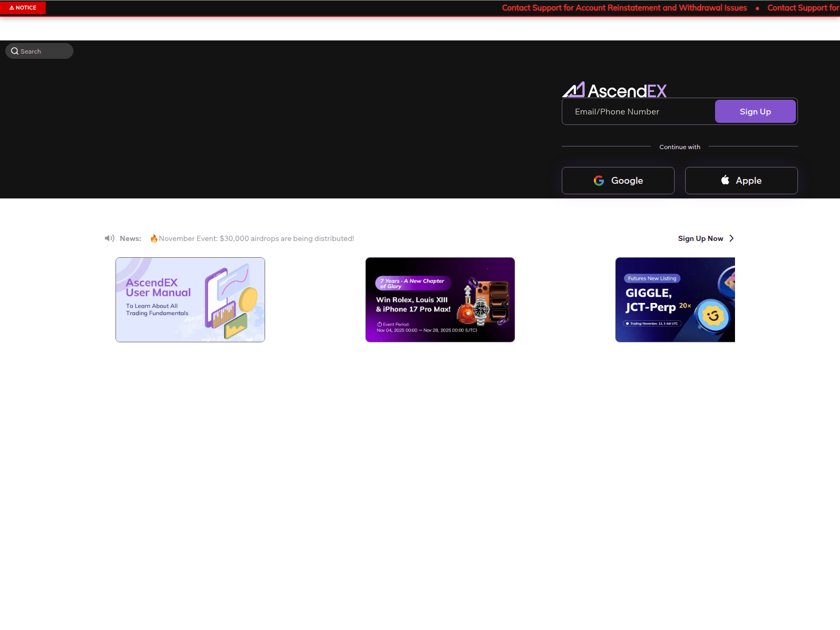Click the magnifier icon in Search
840x630 pixels.
[15, 51]
